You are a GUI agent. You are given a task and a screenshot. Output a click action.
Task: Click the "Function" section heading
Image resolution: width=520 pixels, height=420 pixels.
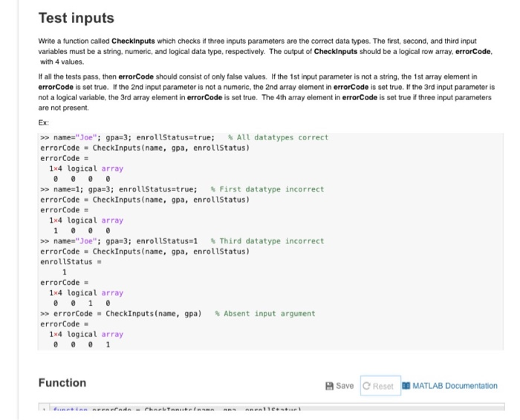[x=62, y=383]
